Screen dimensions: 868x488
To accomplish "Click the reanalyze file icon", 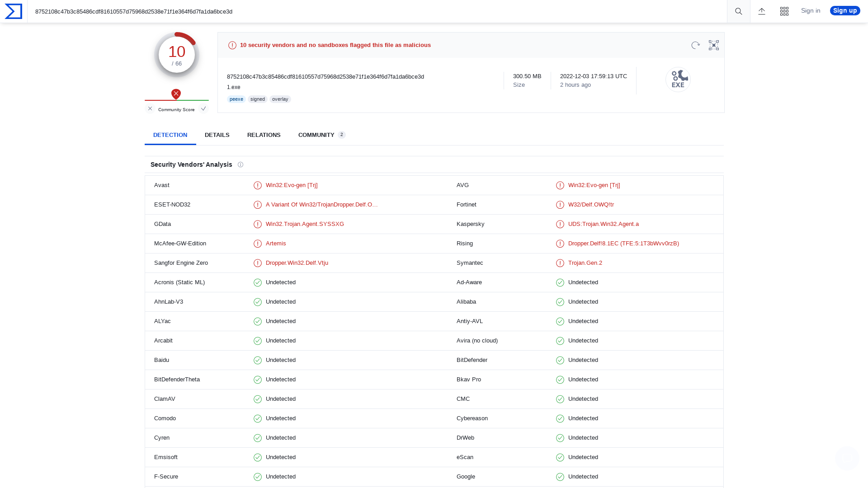I will pos(695,45).
